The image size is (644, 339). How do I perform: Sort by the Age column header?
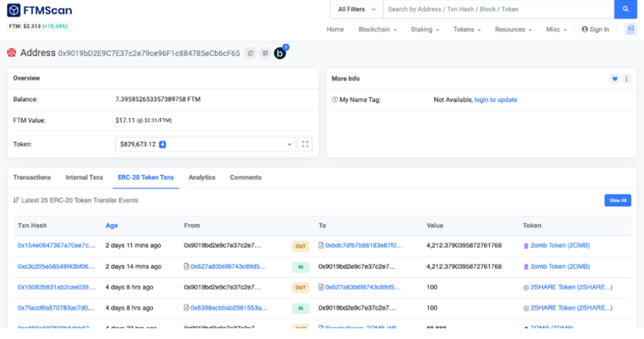click(112, 226)
